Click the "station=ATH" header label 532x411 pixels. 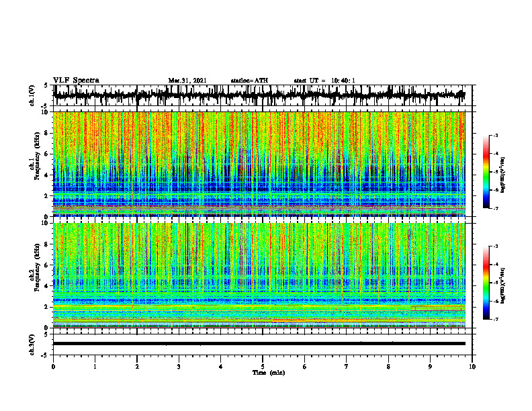(x=249, y=81)
